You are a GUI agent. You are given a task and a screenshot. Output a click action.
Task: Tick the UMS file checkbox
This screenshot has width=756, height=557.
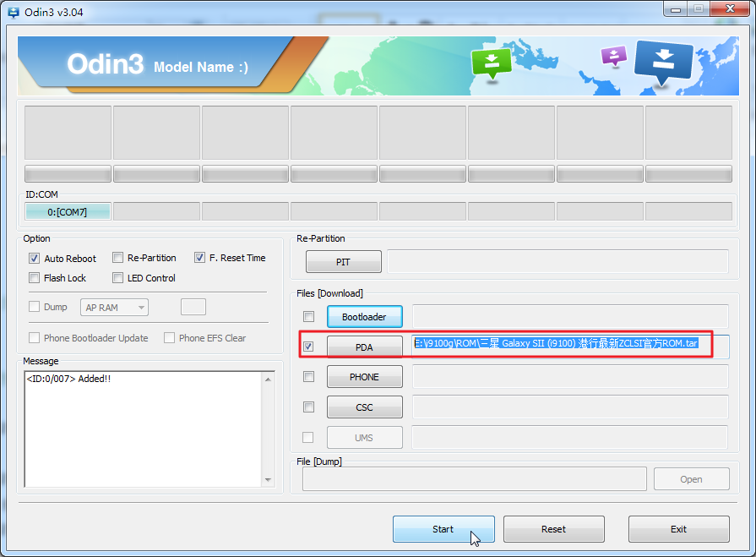point(307,438)
